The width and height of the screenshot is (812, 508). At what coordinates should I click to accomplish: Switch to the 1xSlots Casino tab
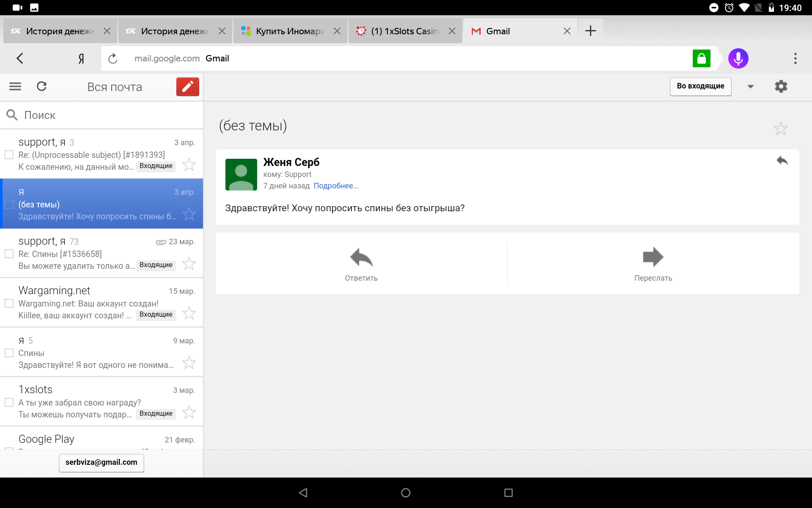pos(404,31)
